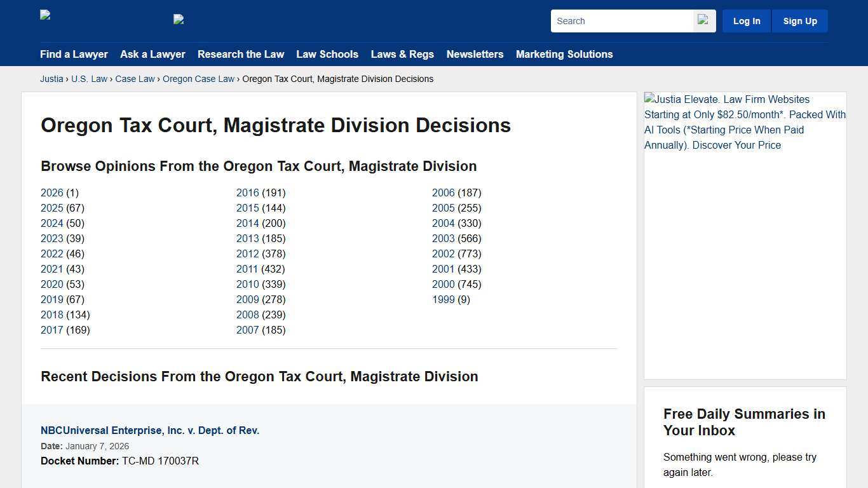868x488 pixels.
Task: Open the Research the Law menu
Action: click(x=241, y=54)
